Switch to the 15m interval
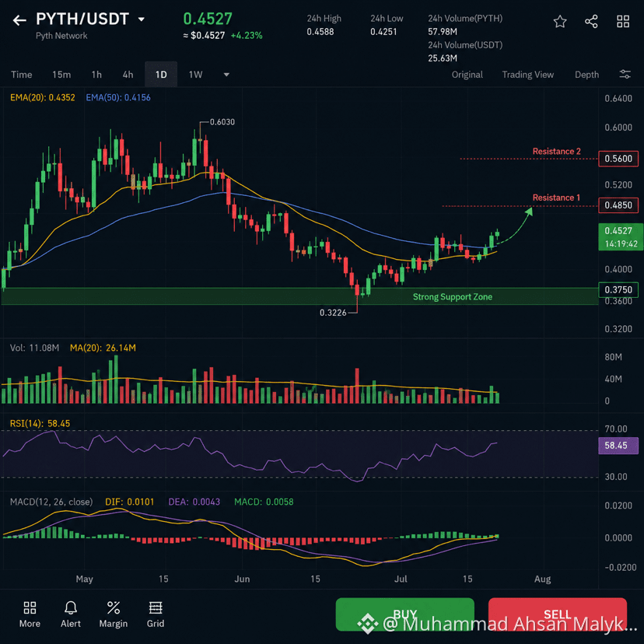Viewport: 644px width, 644px height. tap(61, 75)
